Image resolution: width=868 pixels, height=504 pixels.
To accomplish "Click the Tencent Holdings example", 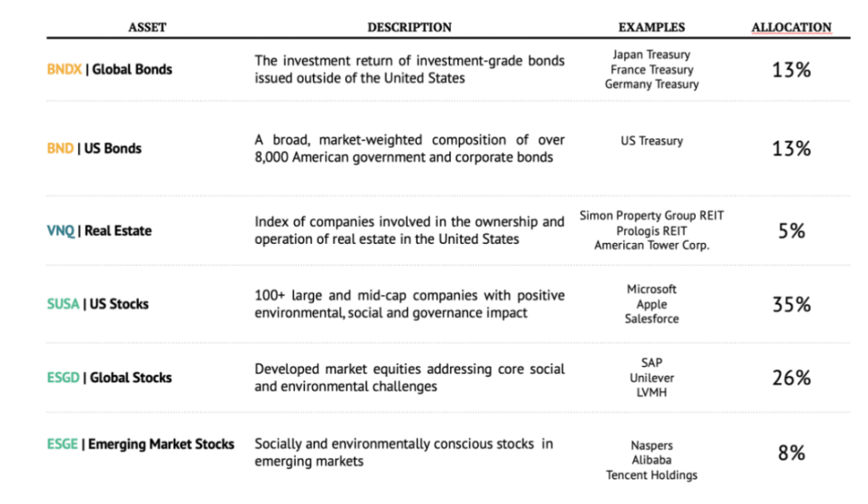I will 651,475.
